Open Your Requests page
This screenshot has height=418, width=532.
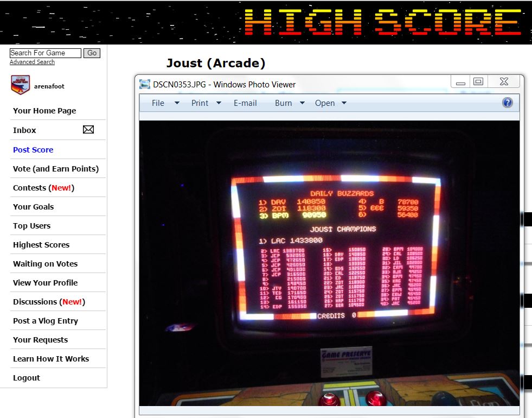coord(40,340)
